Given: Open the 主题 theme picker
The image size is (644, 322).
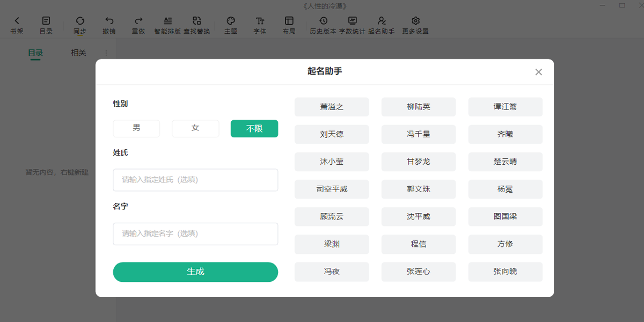Looking at the screenshot, I should tap(230, 24).
